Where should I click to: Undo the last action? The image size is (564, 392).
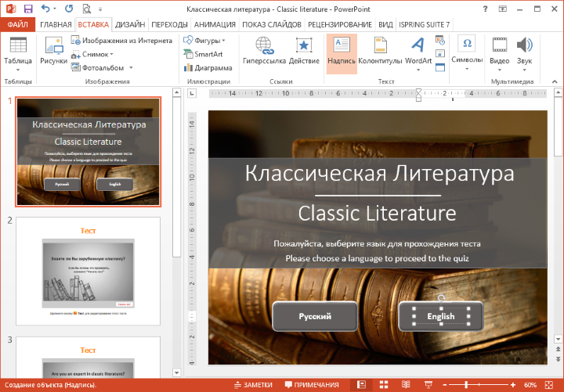(x=45, y=9)
